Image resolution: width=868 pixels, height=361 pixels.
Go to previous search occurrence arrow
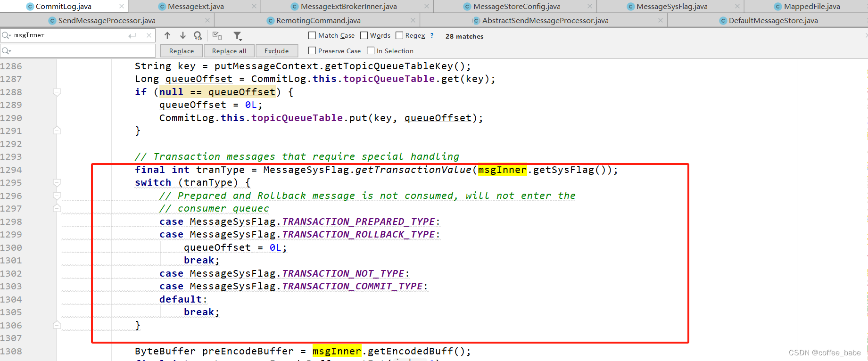[167, 36]
